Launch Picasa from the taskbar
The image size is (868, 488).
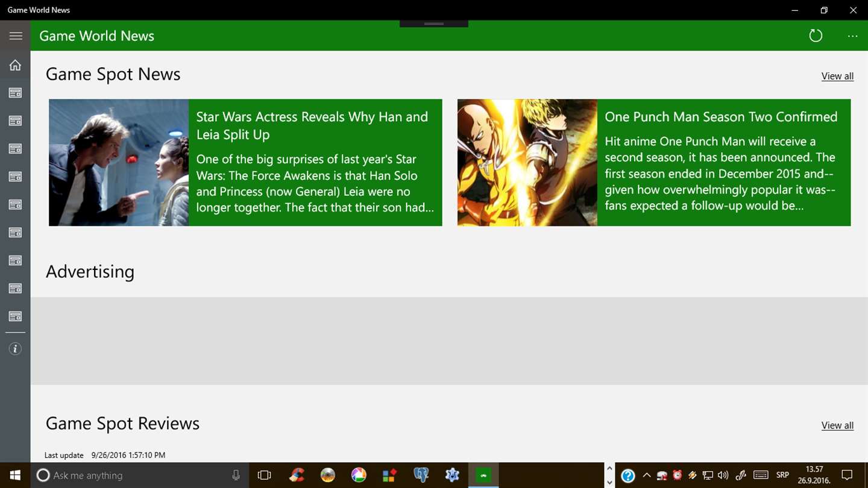point(359,475)
